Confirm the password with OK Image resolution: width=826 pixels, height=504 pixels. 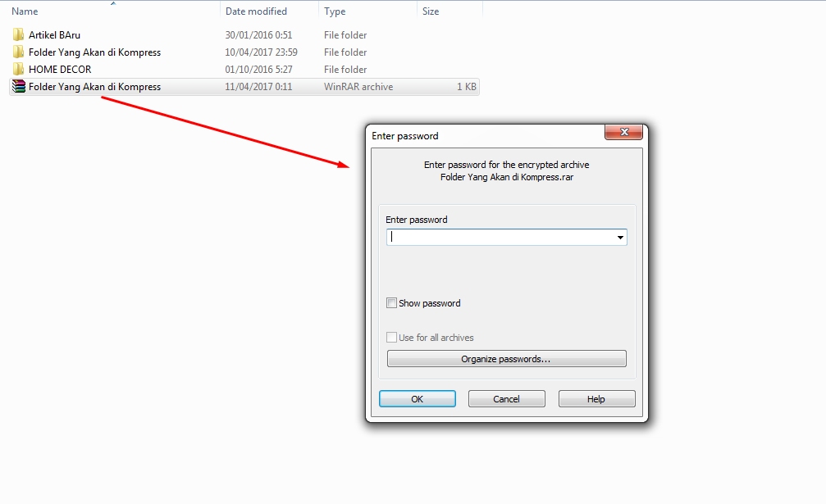click(418, 399)
